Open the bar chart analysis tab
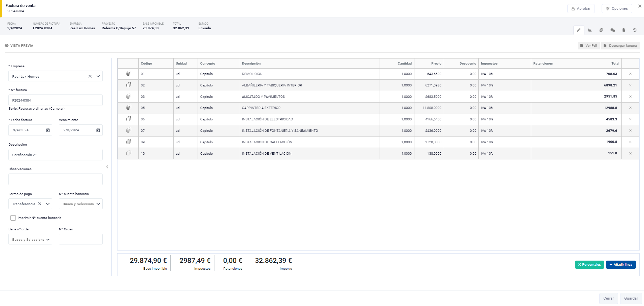Screen dimensions: 644x306 pyautogui.click(x=590, y=30)
